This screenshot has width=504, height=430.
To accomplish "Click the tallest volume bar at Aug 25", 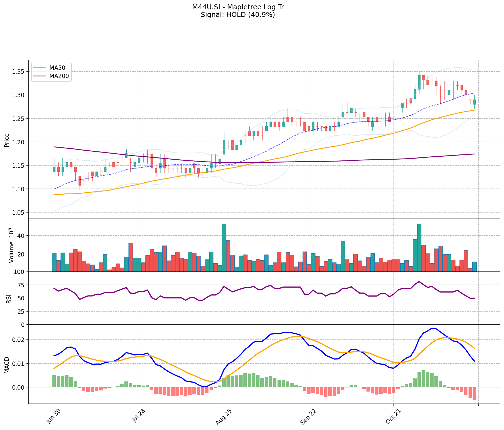I will pos(224,248).
